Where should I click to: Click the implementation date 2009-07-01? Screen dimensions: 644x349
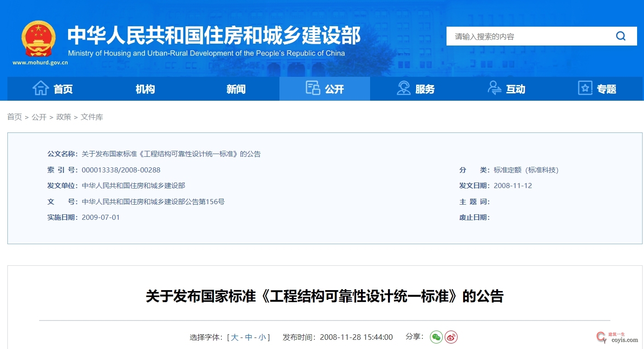click(101, 217)
